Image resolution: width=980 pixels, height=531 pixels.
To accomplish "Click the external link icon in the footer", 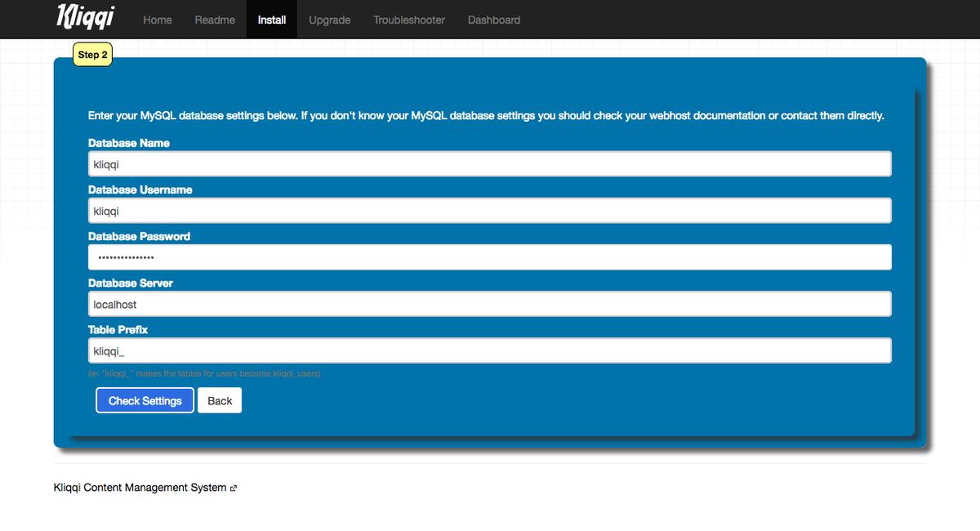I will 234,489.
